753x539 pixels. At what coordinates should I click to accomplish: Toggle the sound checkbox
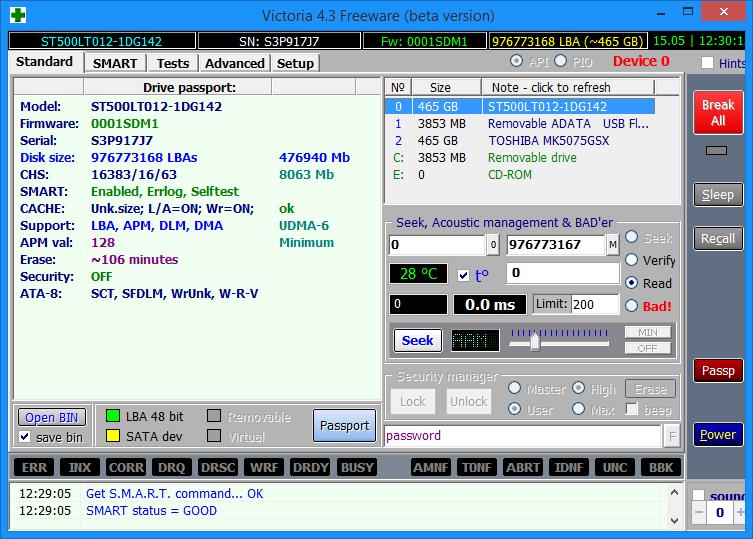(x=699, y=495)
